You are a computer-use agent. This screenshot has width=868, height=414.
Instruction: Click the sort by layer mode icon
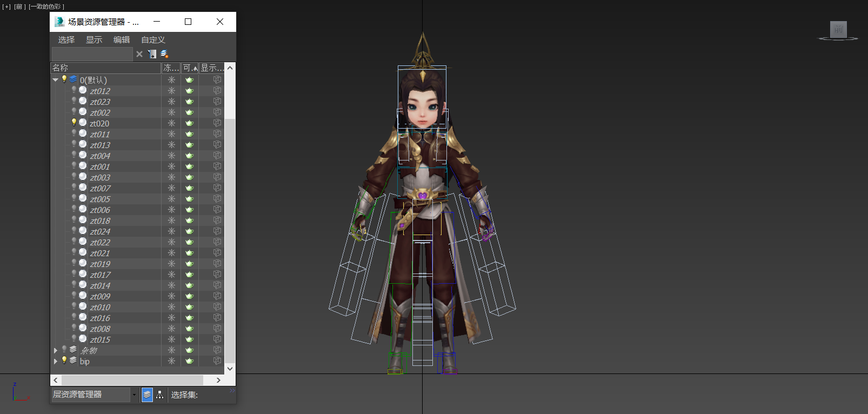click(147, 395)
